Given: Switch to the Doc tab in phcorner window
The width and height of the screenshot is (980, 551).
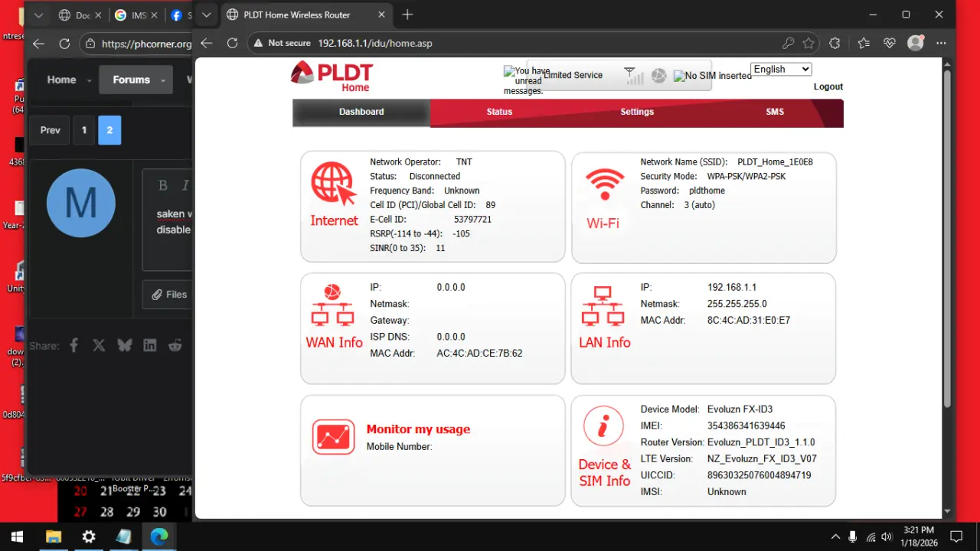Looking at the screenshot, I should [80, 15].
